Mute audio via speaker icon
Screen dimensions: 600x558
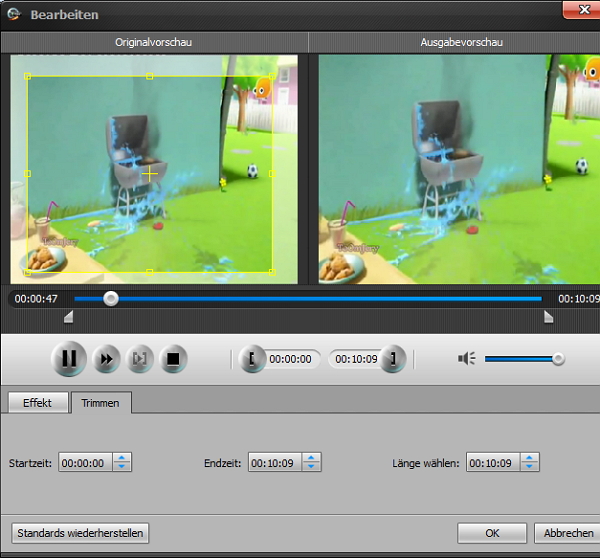tap(466, 359)
